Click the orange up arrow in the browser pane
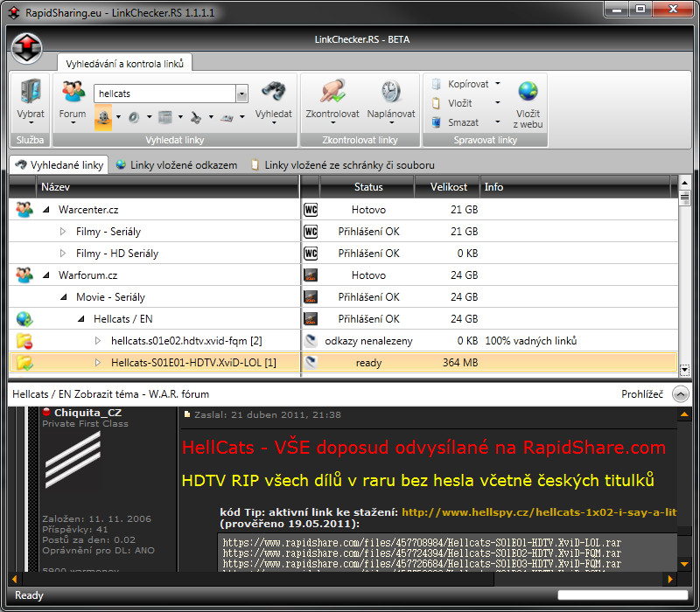 point(684,414)
